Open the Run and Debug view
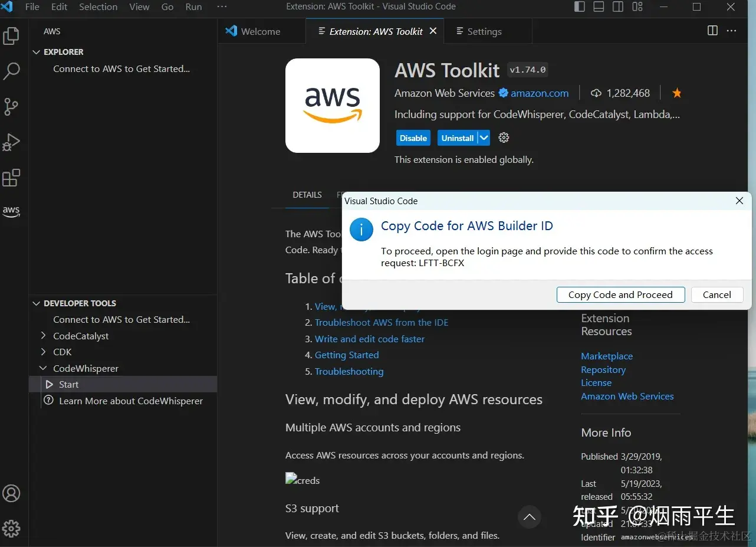 11,142
